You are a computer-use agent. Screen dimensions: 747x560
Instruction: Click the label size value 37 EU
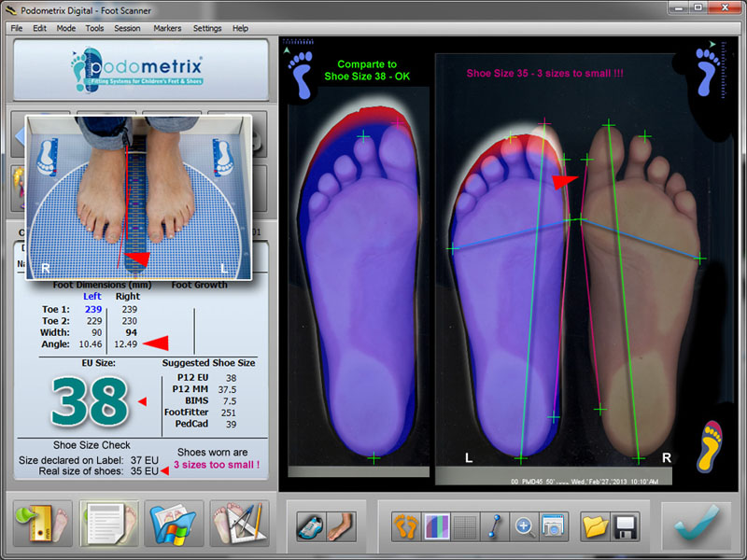coord(145,460)
